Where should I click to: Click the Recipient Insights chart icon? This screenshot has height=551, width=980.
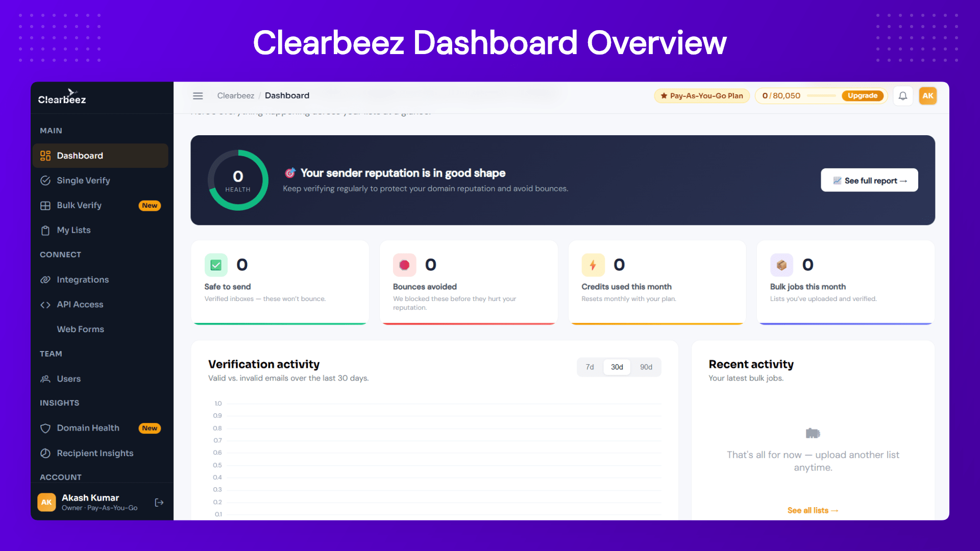click(x=45, y=453)
